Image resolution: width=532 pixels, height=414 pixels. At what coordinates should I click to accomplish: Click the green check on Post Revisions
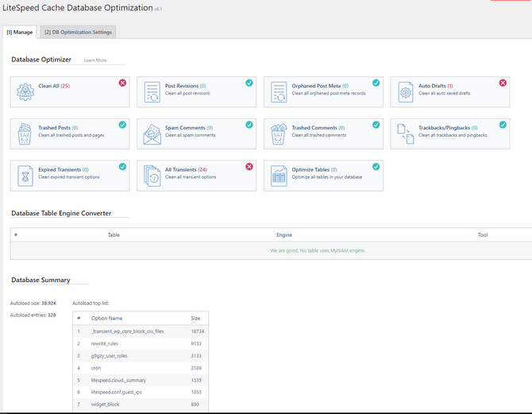(x=249, y=83)
